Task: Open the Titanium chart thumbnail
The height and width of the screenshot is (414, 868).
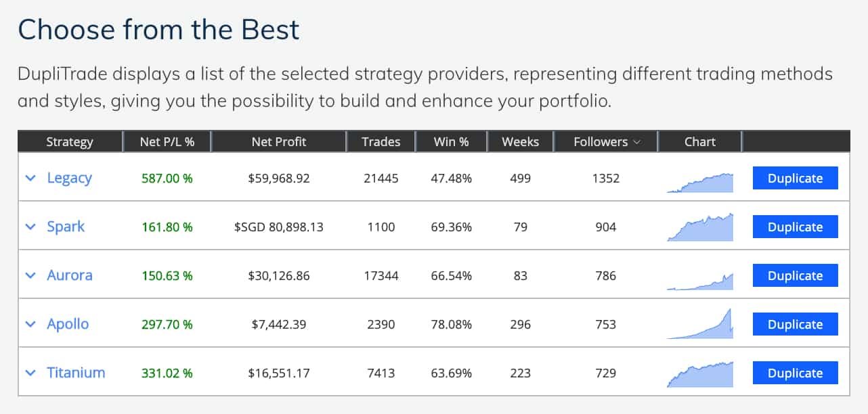Action: pos(700,374)
